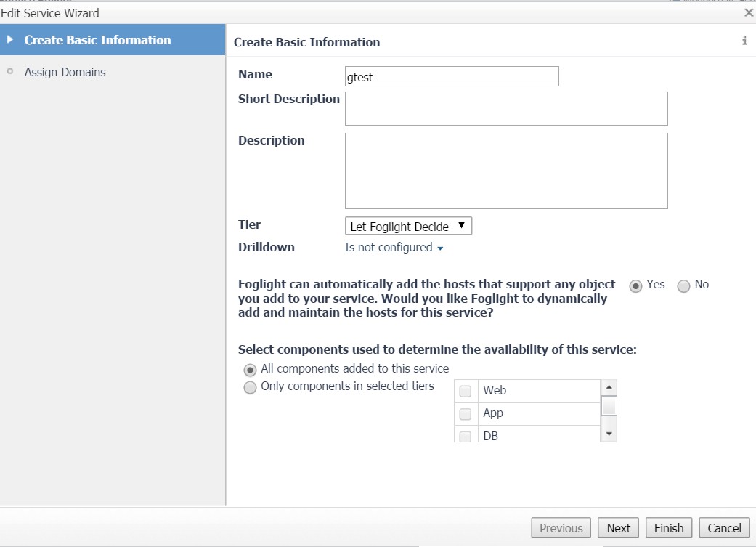Go to Assign Domains step
756x547 pixels.
click(65, 72)
